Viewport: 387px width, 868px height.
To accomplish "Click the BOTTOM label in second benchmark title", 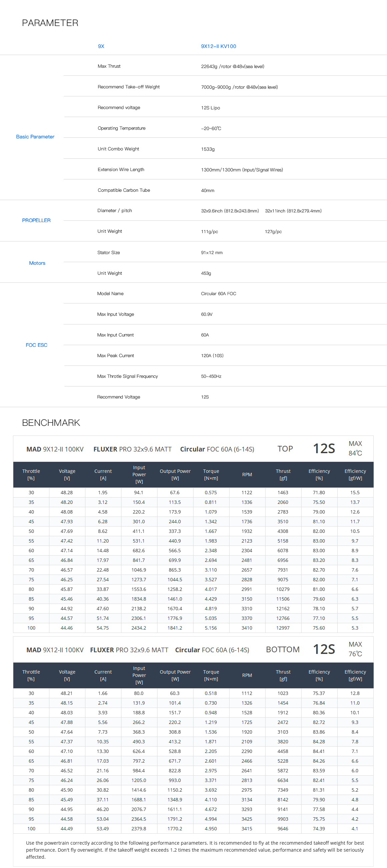I will (283, 649).
